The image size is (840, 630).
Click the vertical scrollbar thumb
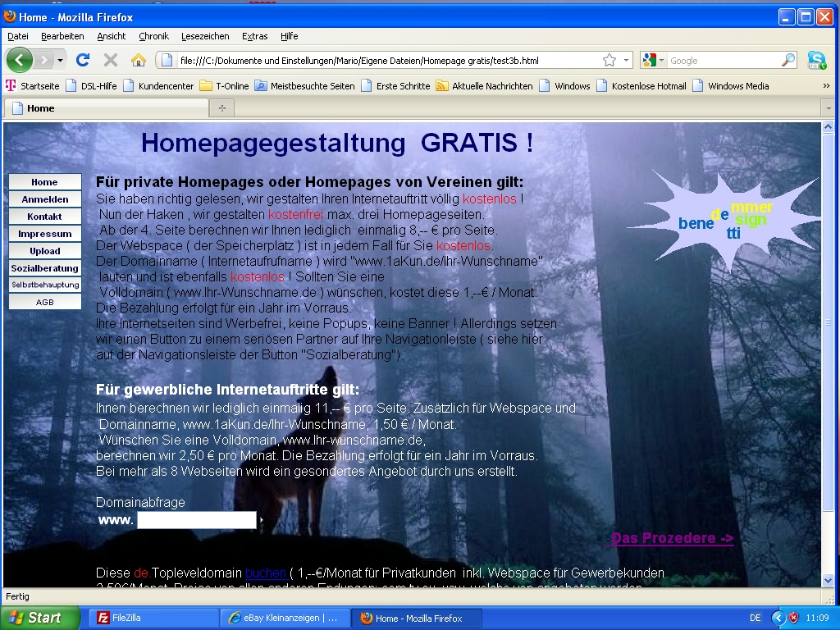click(828, 322)
